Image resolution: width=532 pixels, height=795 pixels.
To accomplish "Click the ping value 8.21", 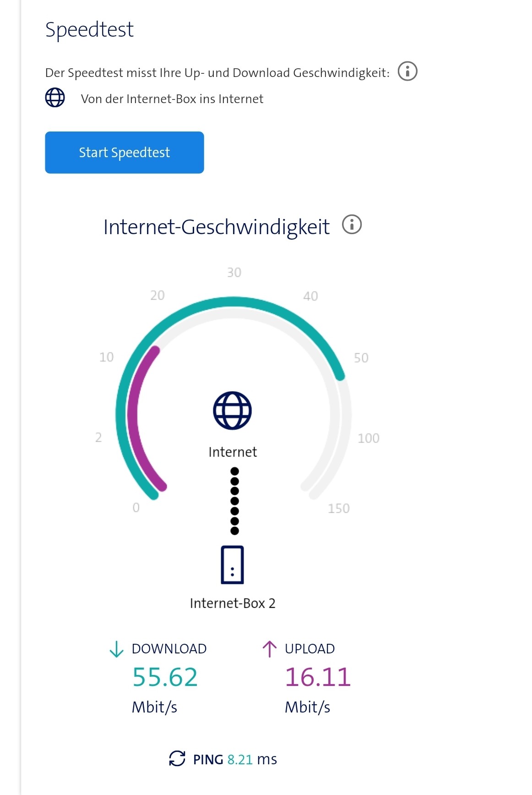I will [240, 759].
